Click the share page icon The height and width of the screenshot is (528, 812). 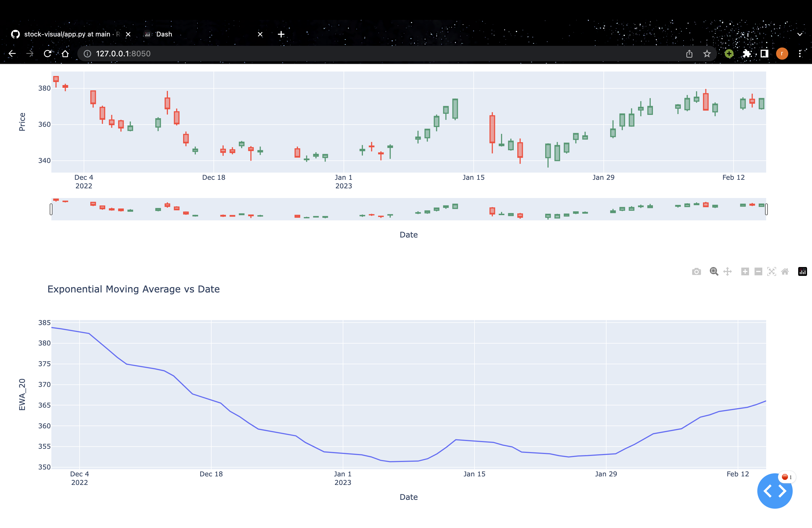point(689,54)
